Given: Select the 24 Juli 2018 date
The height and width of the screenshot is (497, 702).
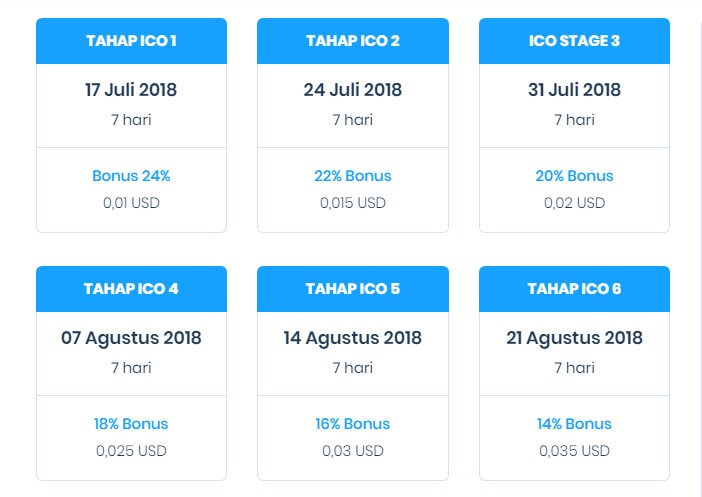Looking at the screenshot, I should pyautogui.click(x=353, y=90).
